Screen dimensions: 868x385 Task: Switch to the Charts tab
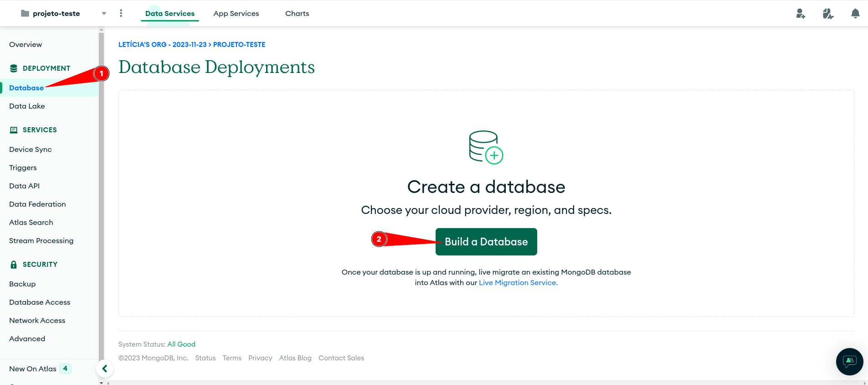[x=297, y=14]
